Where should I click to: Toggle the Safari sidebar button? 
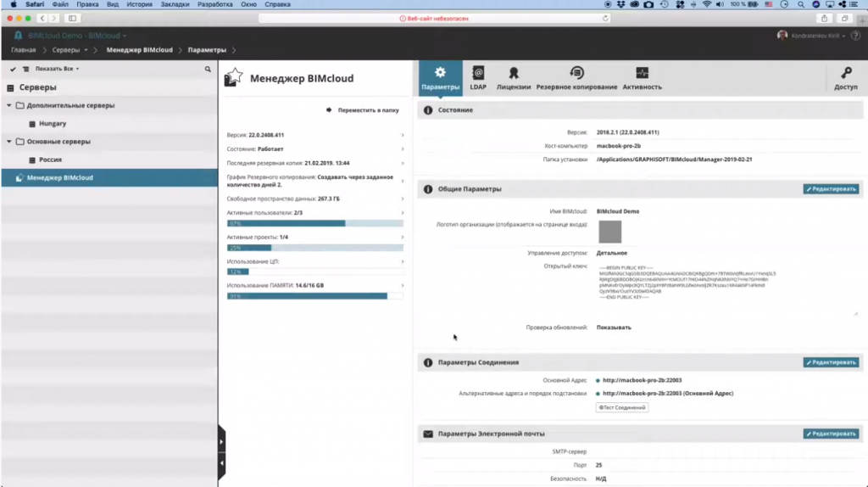tap(72, 19)
